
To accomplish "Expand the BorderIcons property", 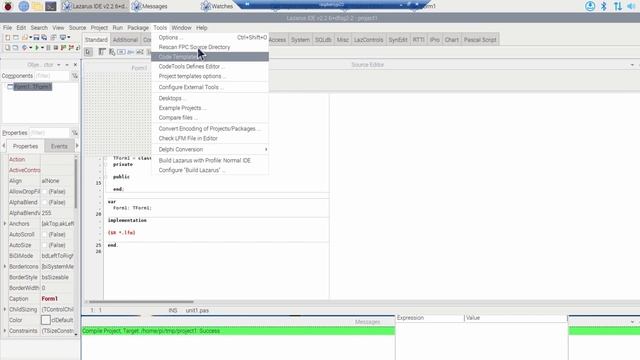I will click(5, 267).
